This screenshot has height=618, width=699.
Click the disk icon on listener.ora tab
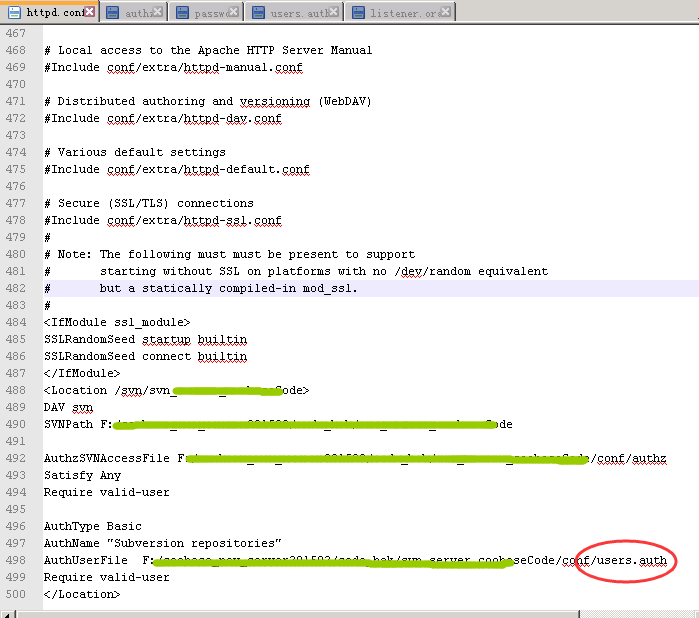[x=358, y=12]
